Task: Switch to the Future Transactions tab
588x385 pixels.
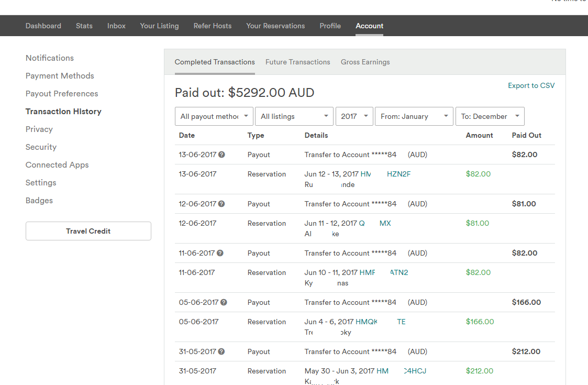Action: [x=297, y=62]
